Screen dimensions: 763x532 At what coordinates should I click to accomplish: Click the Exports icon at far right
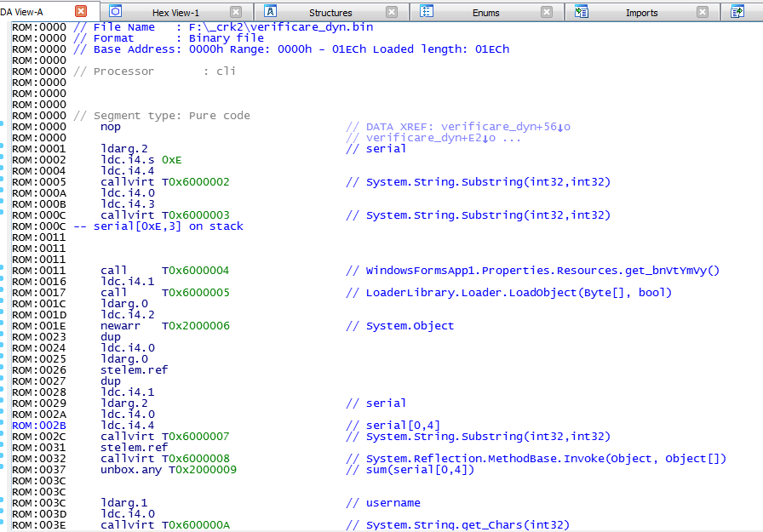click(x=737, y=12)
